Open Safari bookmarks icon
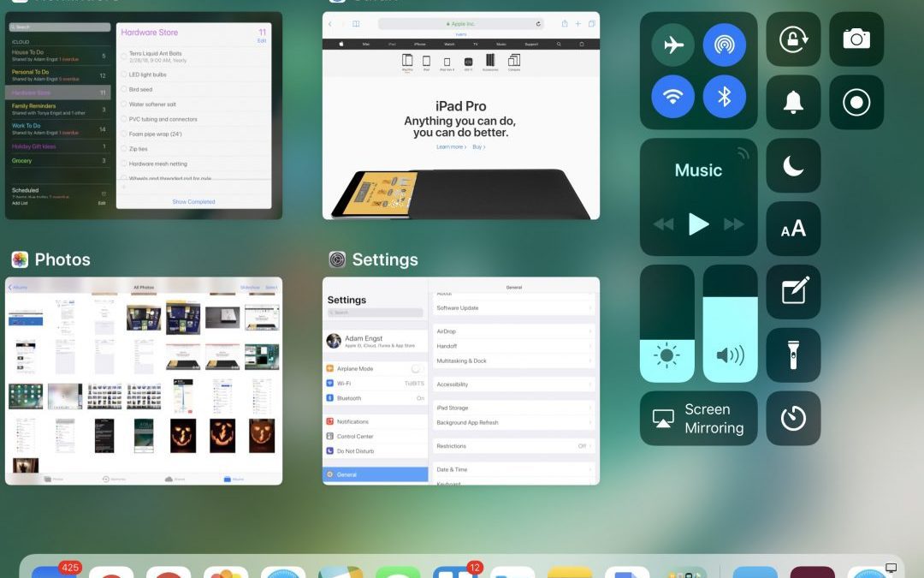Screen dimensions: 924x578 [356, 24]
